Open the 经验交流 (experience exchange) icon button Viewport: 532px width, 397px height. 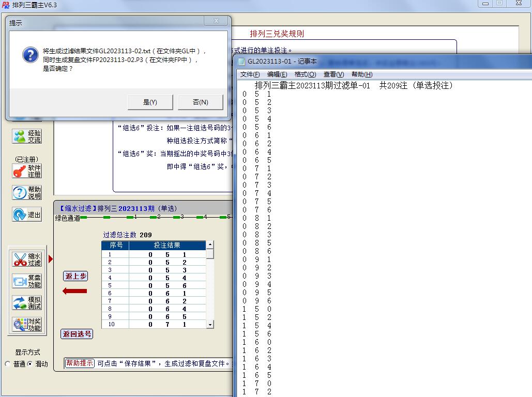[x=27, y=136]
